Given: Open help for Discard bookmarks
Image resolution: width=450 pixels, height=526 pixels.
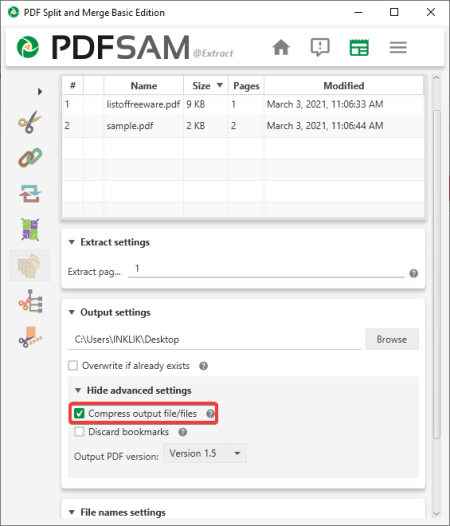Looking at the screenshot, I should (183, 432).
